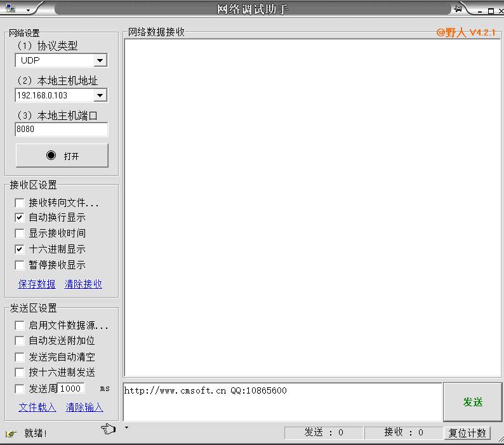Open the small arrow under the send box
This screenshot has height=445, width=504.
click(x=127, y=428)
